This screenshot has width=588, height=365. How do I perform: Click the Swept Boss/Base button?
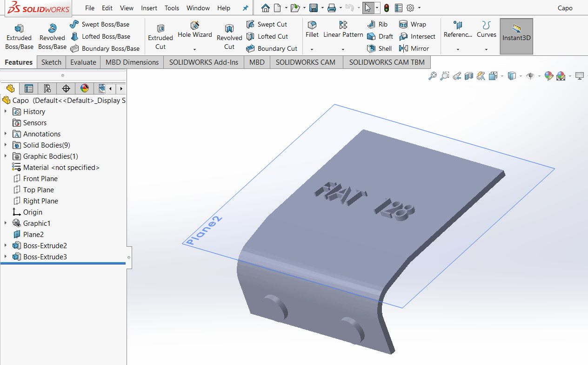(100, 24)
